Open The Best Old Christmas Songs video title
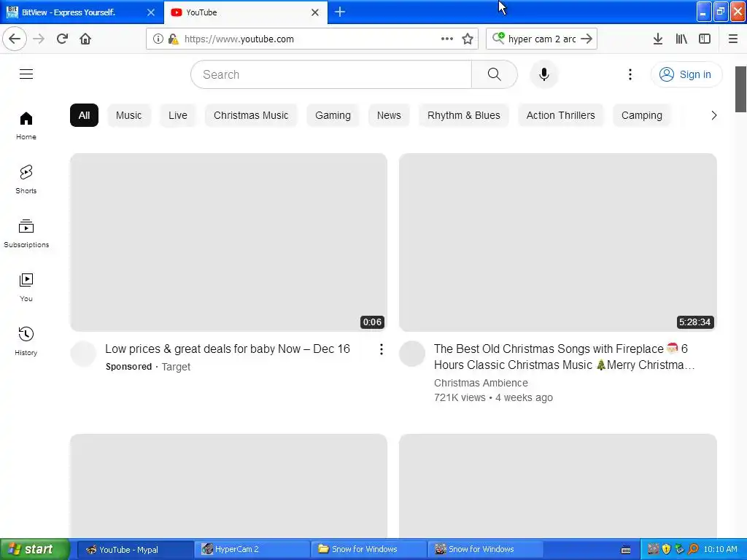The image size is (747, 560). pos(564,357)
